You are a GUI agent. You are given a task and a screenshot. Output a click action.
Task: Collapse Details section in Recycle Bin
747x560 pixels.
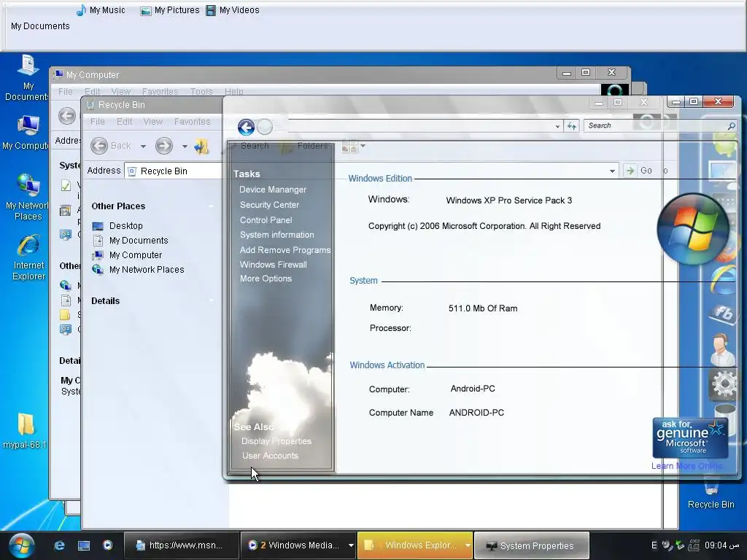[x=211, y=301]
